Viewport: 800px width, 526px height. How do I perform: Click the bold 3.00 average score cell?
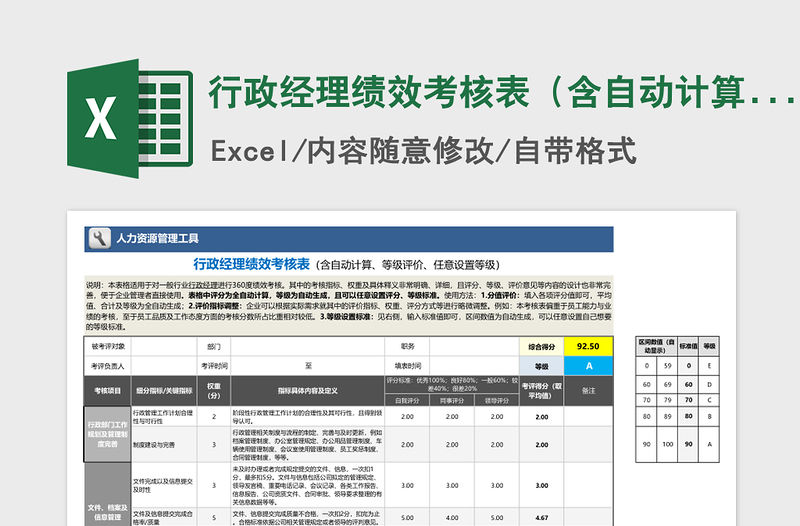(x=541, y=486)
